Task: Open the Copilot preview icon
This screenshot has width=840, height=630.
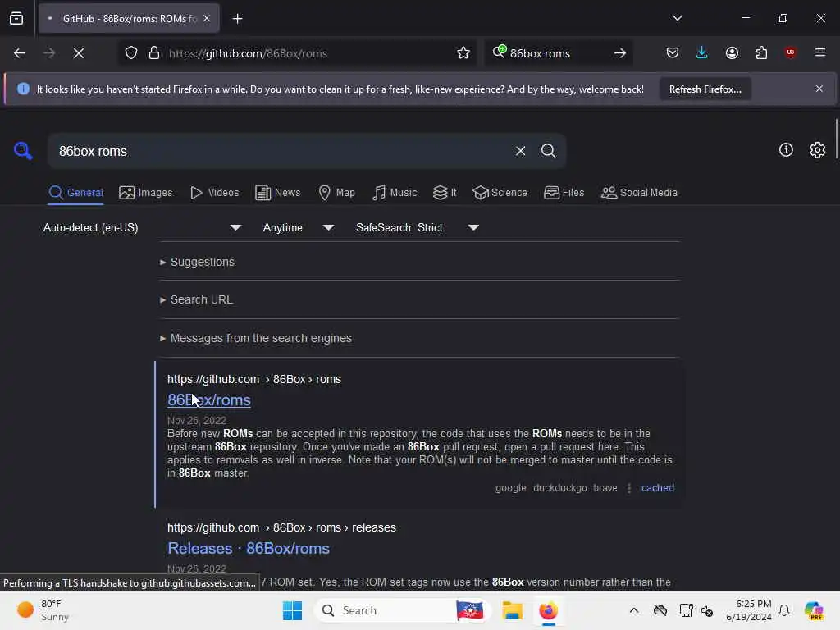Action: pos(814,610)
